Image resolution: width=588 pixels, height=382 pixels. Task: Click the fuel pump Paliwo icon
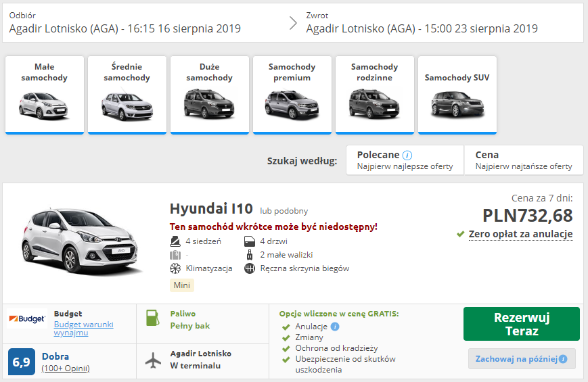coord(152,318)
